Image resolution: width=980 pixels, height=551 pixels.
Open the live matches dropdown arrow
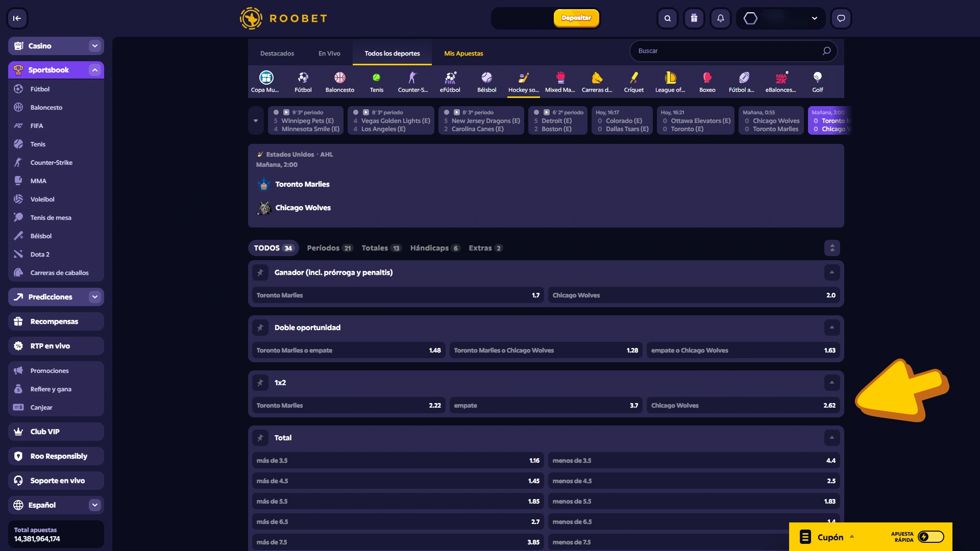pos(256,121)
